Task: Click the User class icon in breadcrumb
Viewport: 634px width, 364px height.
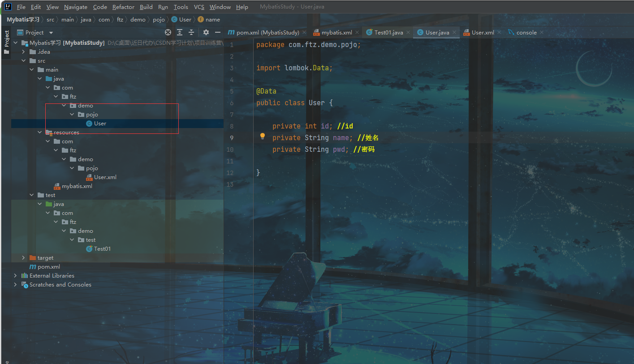Action: (174, 19)
